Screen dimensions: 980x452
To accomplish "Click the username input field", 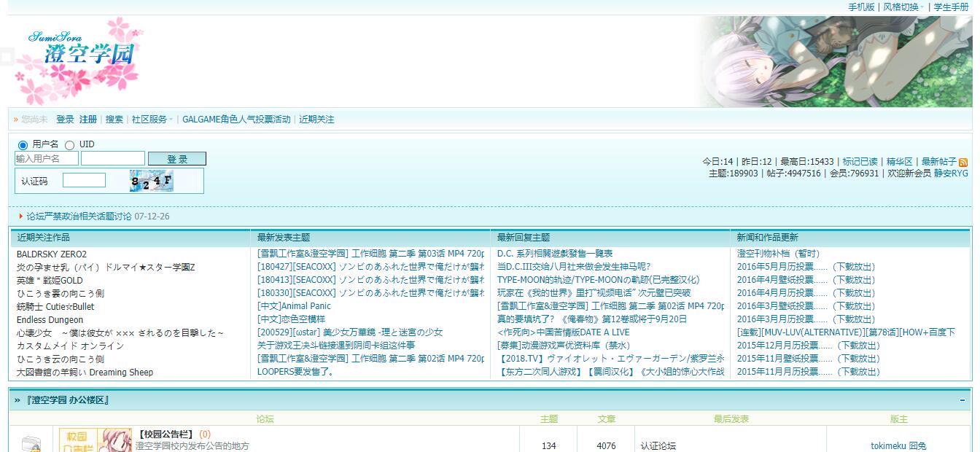I will coord(47,159).
